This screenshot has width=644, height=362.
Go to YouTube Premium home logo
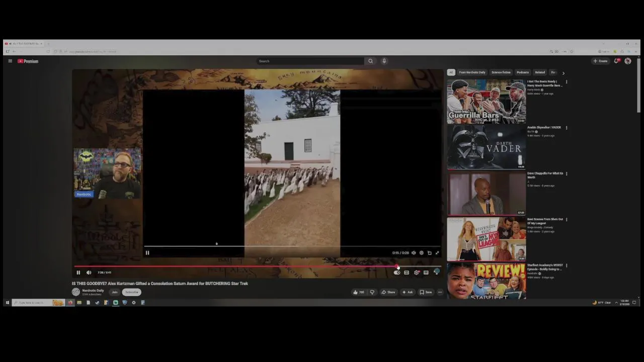[28, 61]
